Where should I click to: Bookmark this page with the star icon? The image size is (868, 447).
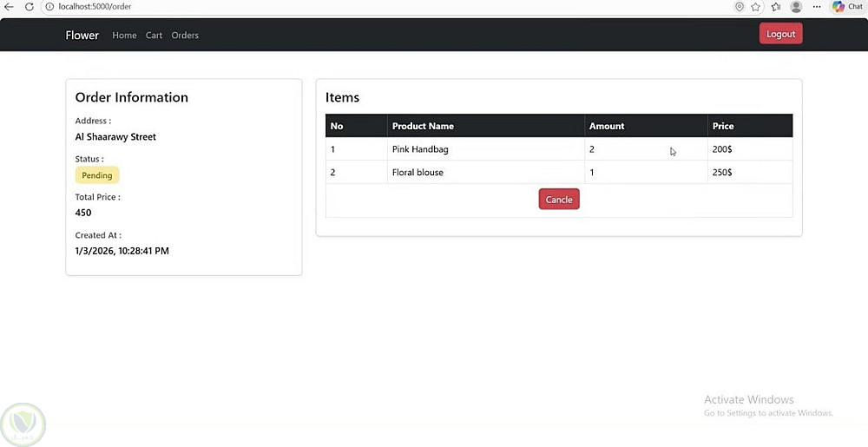756,7
